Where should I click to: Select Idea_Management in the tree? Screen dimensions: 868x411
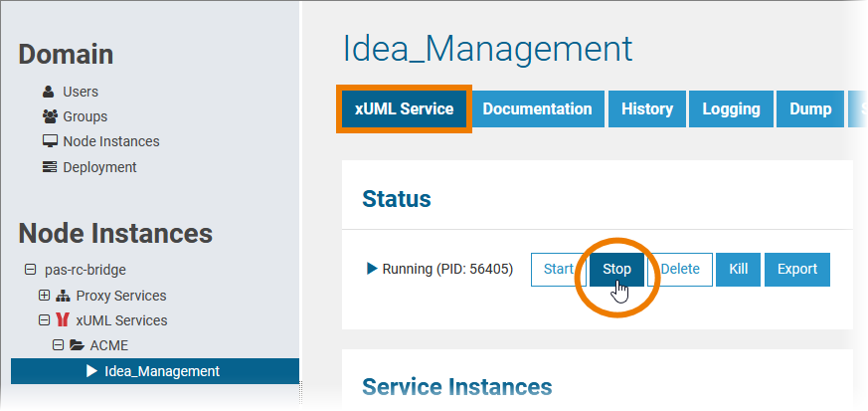tap(162, 371)
